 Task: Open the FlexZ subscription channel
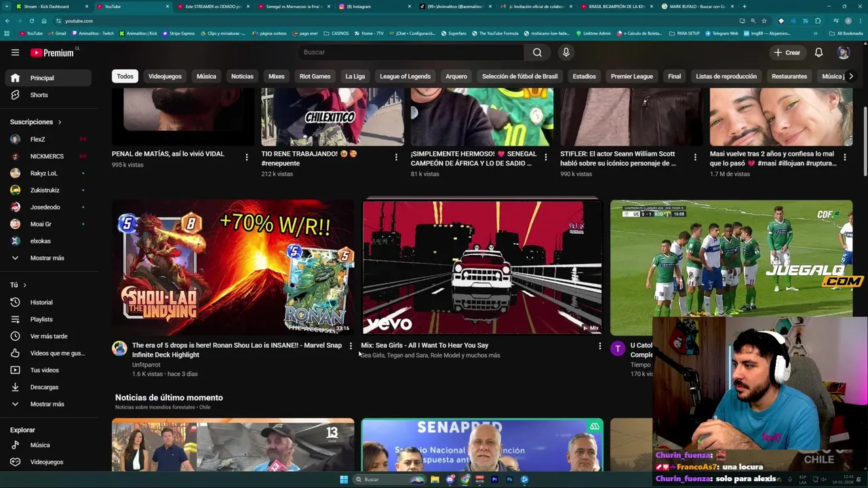tap(48, 139)
